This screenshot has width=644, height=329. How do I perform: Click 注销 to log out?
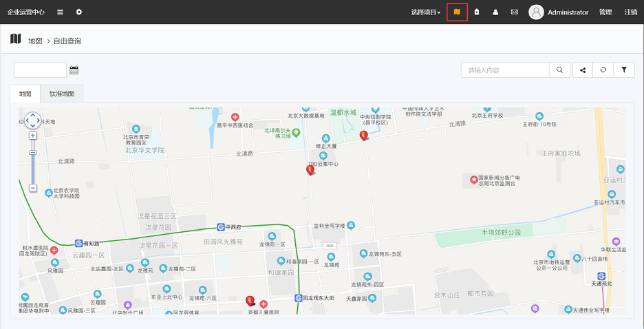pos(630,12)
